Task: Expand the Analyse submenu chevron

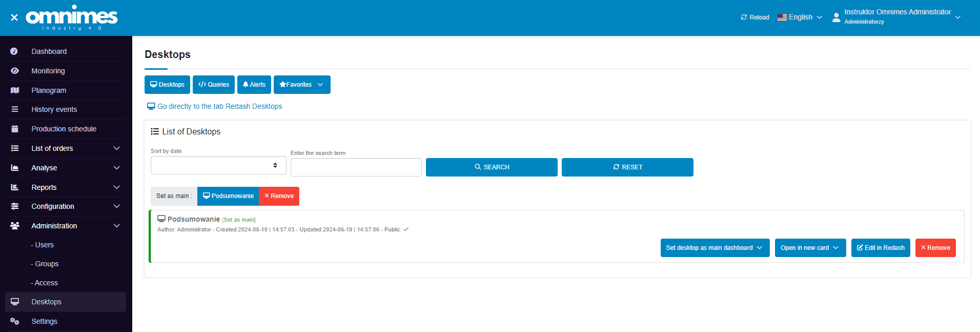Action: click(x=117, y=168)
